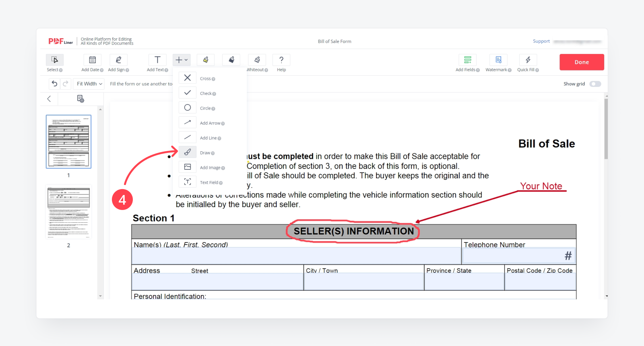Open the Add Sign tool
Image resolution: width=644 pixels, height=346 pixels.
click(x=118, y=60)
